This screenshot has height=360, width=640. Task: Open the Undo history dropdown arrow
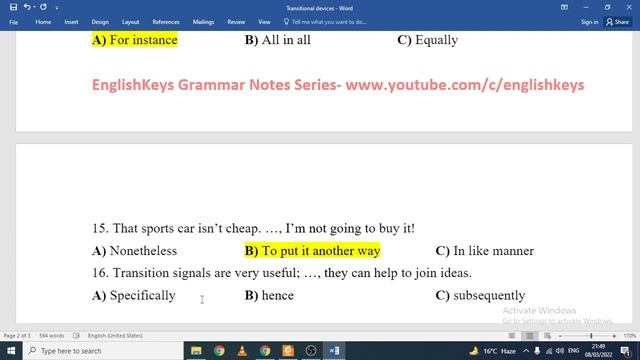coord(34,7)
